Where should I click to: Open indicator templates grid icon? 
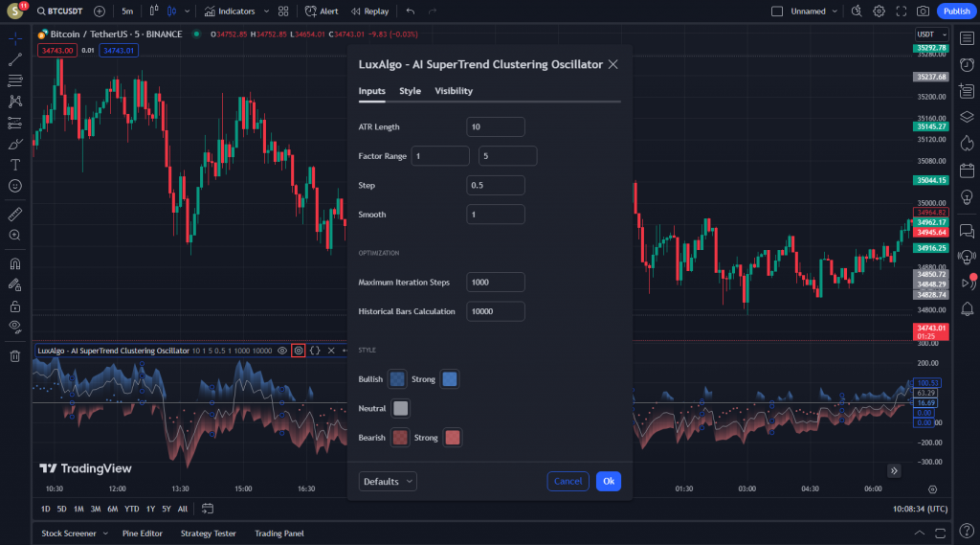click(283, 11)
